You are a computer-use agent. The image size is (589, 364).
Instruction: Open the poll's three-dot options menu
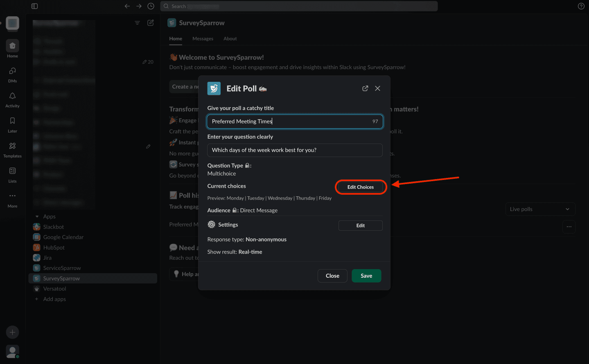coord(569,227)
